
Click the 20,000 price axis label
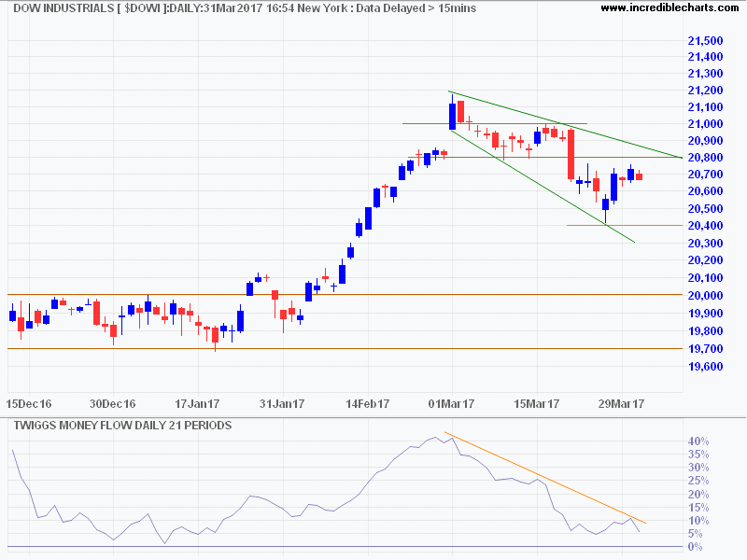click(706, 295)
